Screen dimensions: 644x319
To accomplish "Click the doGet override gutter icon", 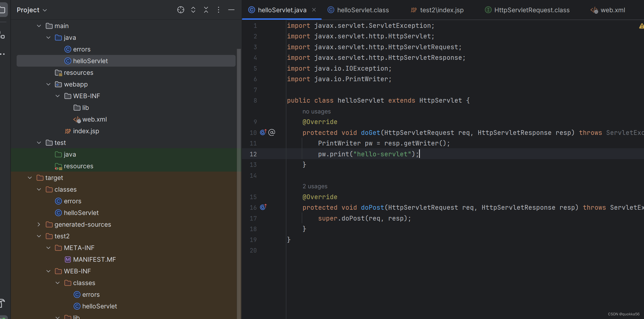I will (x=263, y=132).
